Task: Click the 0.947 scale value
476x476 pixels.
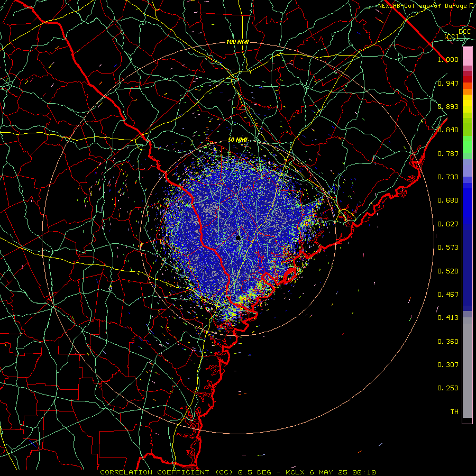Action: [x=448, y=83]
